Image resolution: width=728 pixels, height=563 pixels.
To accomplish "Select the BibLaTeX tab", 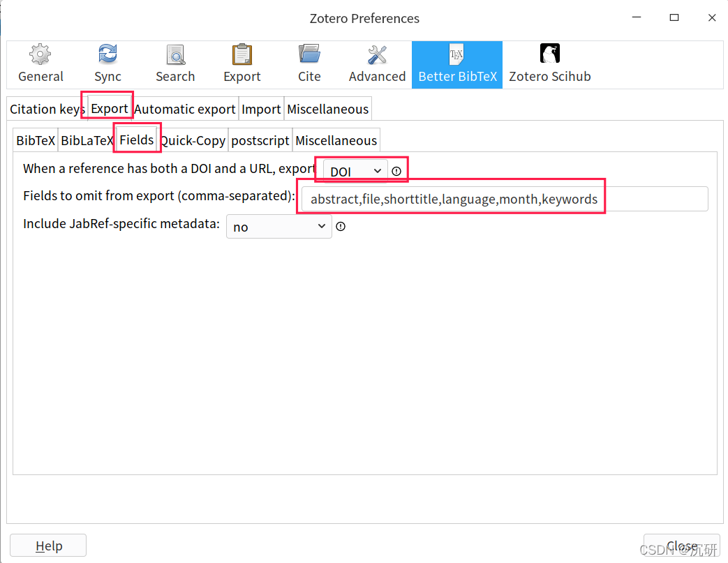I will pyautogui.click(x=87, y=140).
